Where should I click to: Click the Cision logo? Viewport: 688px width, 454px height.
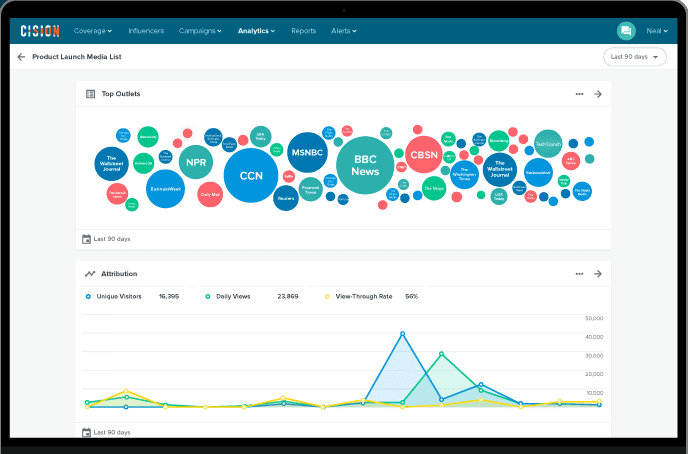40,31
